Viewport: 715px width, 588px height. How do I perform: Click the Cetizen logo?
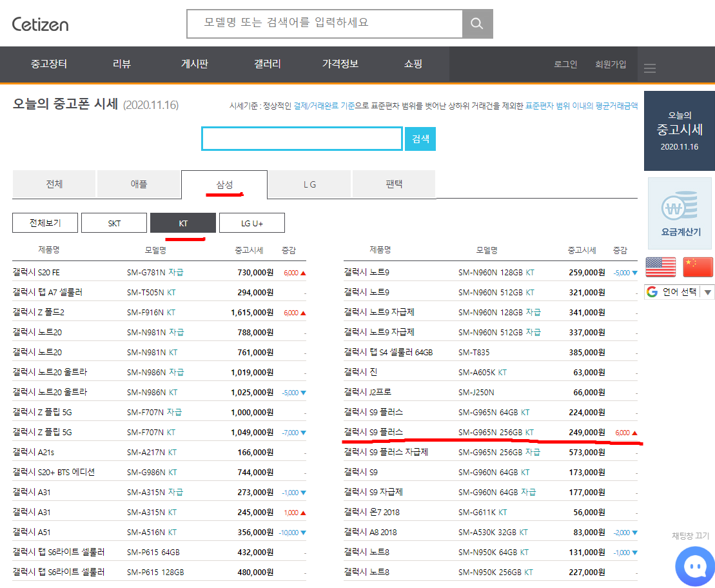40,24
